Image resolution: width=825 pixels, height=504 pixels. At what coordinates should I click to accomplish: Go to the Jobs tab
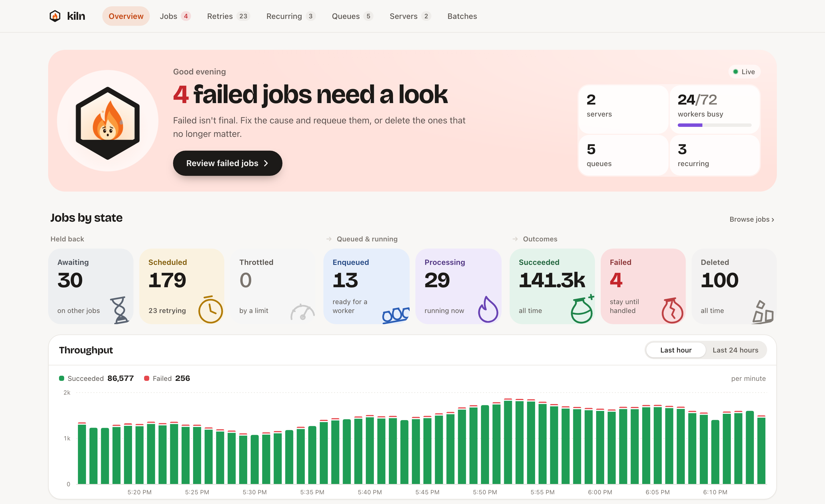click(175, 16)
